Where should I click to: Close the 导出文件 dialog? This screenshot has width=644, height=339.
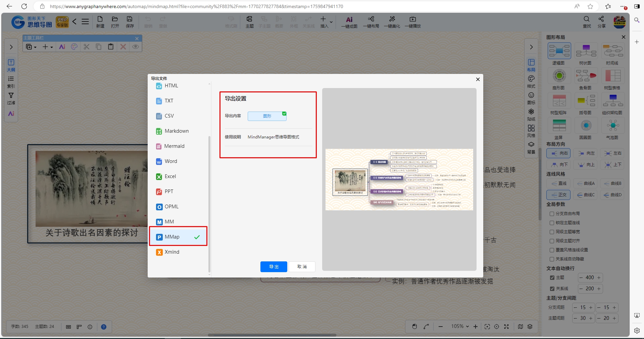coord(478,79)
